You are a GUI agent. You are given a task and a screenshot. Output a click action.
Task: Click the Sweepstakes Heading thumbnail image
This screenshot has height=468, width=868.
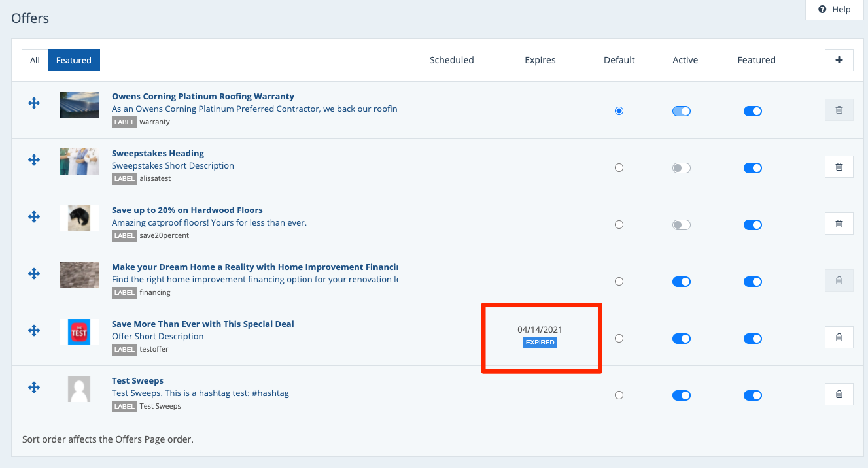tap(79, 161)
